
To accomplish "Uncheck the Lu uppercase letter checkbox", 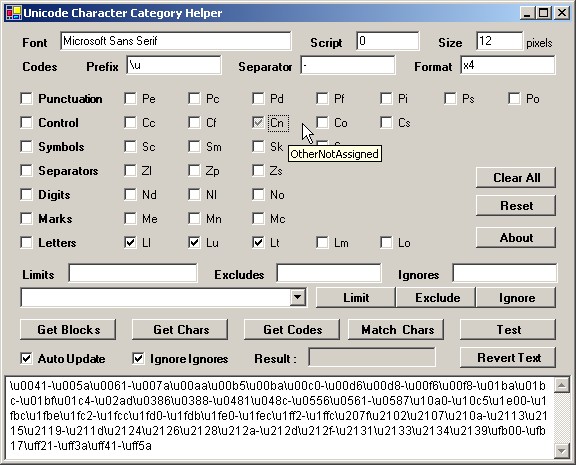I will click(194, 243).
